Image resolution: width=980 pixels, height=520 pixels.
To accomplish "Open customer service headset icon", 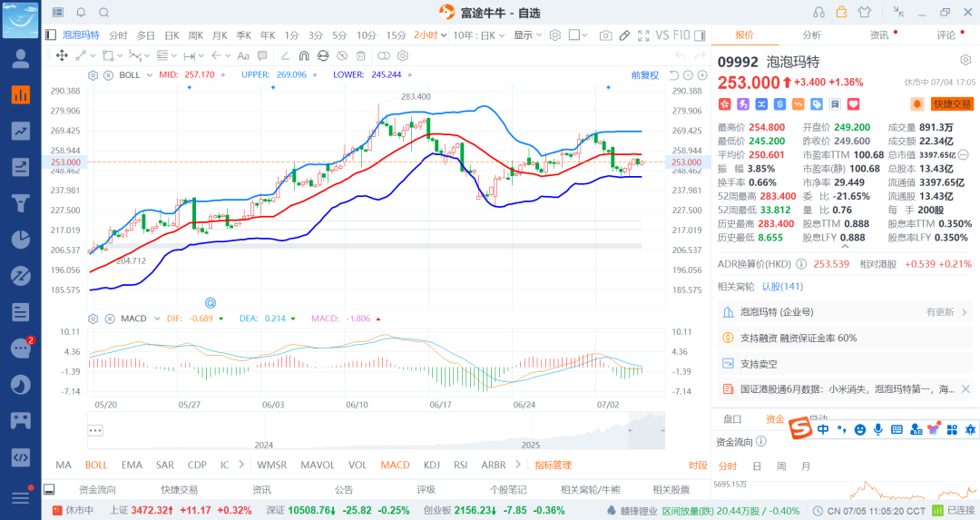I will click(818, 13).
